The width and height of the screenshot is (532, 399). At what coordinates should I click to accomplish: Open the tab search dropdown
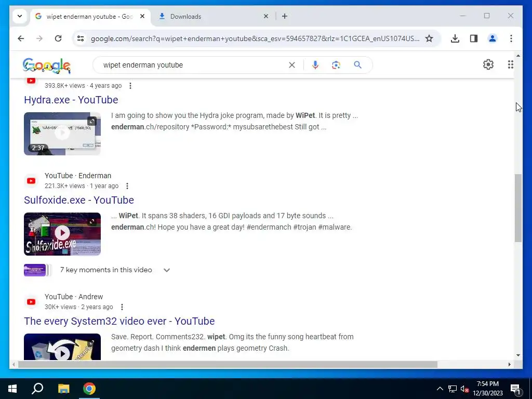tap(20, 16)
